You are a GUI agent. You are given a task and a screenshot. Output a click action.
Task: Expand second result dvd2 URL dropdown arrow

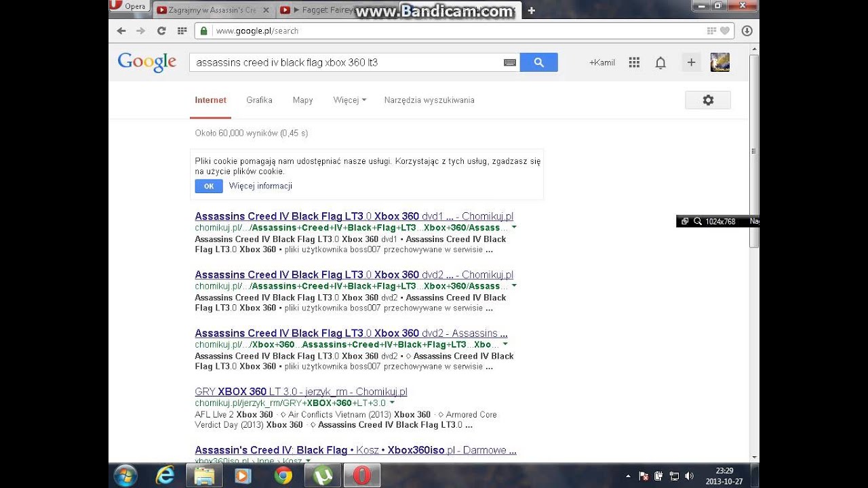pyautogui.click(x=514, y=286)
